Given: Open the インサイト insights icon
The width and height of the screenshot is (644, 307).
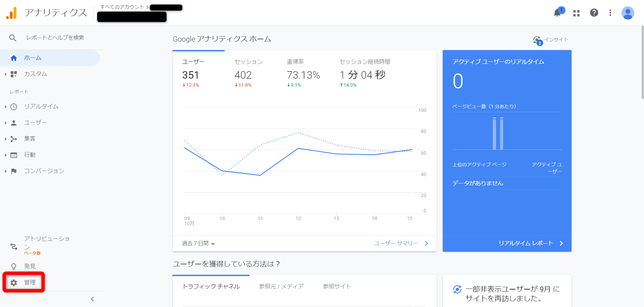Looking at the screenshot, I should pos(537,40).
